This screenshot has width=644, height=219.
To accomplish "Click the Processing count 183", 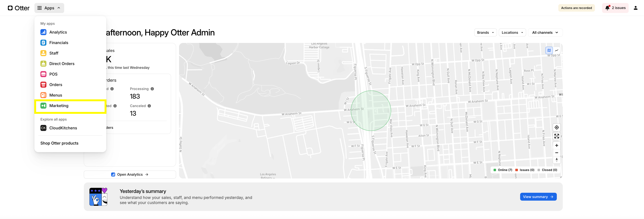I will [135, 97].
